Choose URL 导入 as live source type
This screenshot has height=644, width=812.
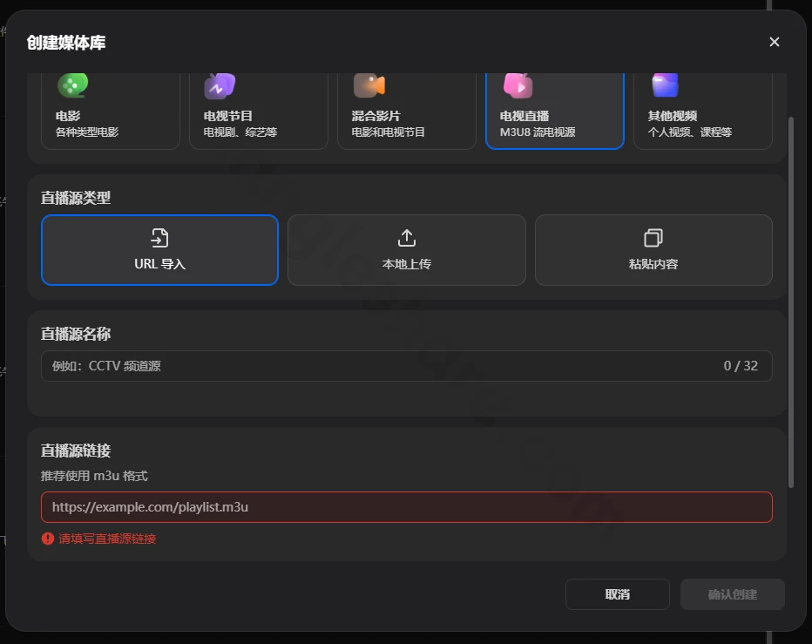coord(159,250)
